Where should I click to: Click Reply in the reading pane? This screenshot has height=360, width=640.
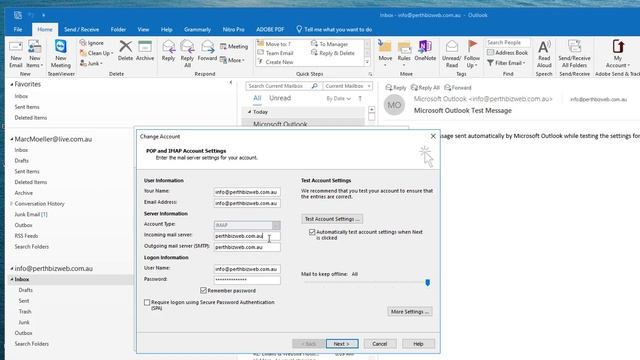coord(396,88)
